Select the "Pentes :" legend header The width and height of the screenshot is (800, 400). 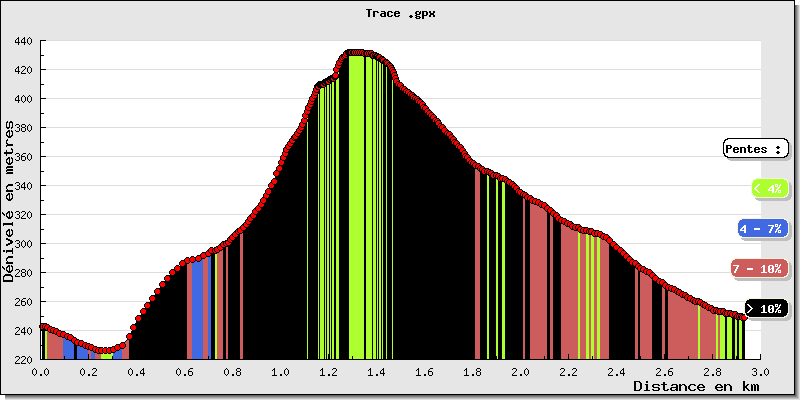click(753, 149)
